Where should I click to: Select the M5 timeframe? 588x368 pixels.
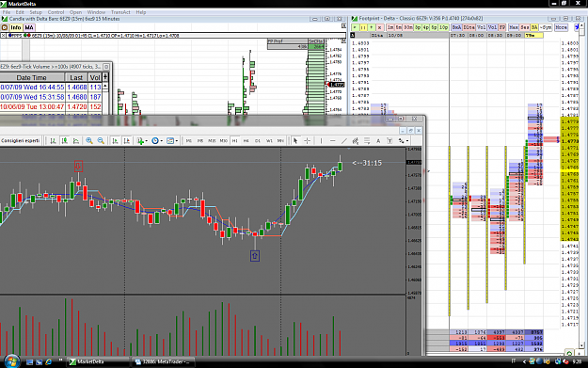(200, 140)
